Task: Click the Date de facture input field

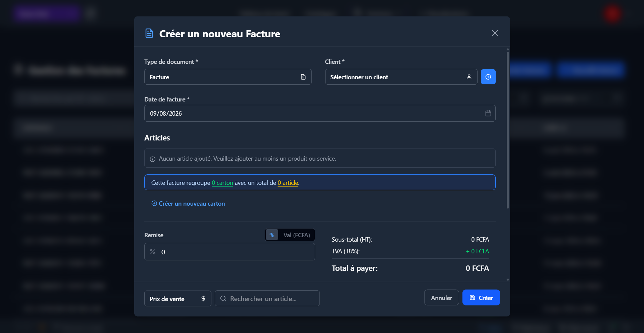Action: click(x=320, y=113)
